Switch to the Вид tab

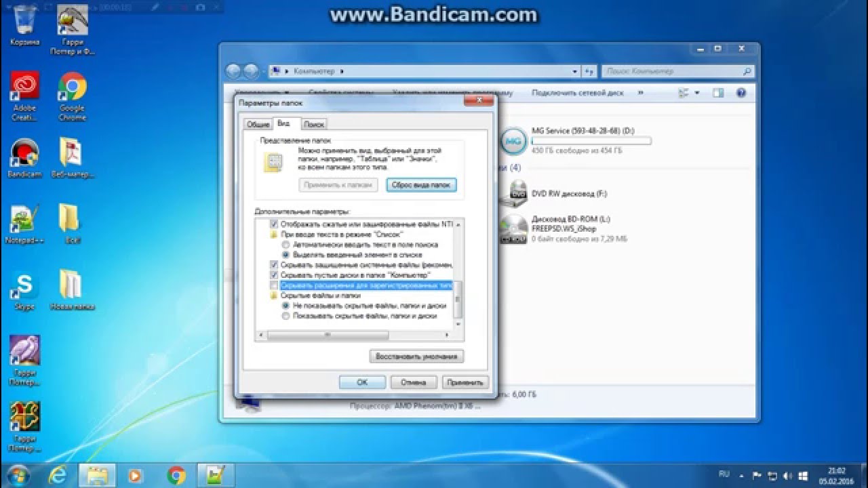coord(285,123)
